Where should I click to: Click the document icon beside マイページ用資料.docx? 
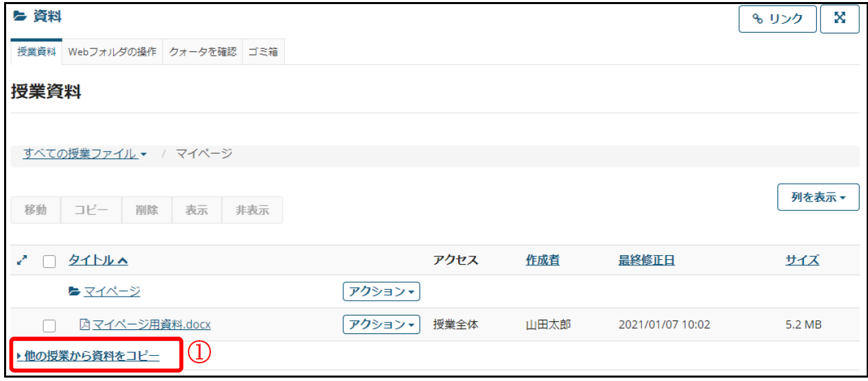point(85,325)
